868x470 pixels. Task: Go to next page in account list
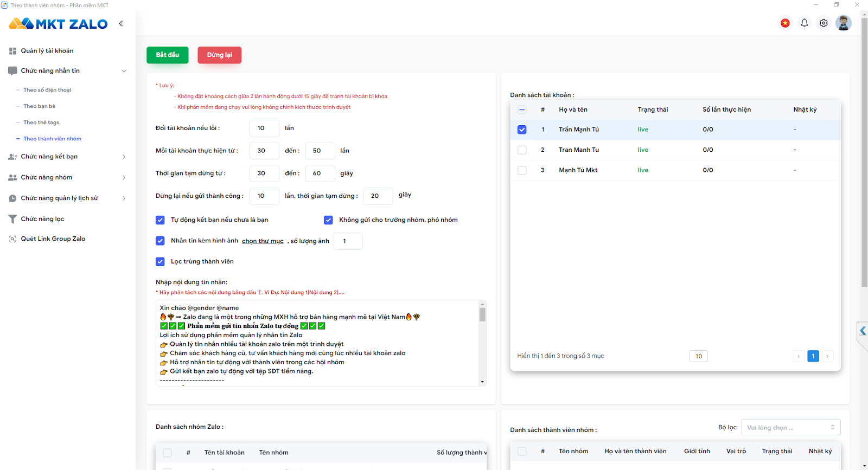[827, 356]
